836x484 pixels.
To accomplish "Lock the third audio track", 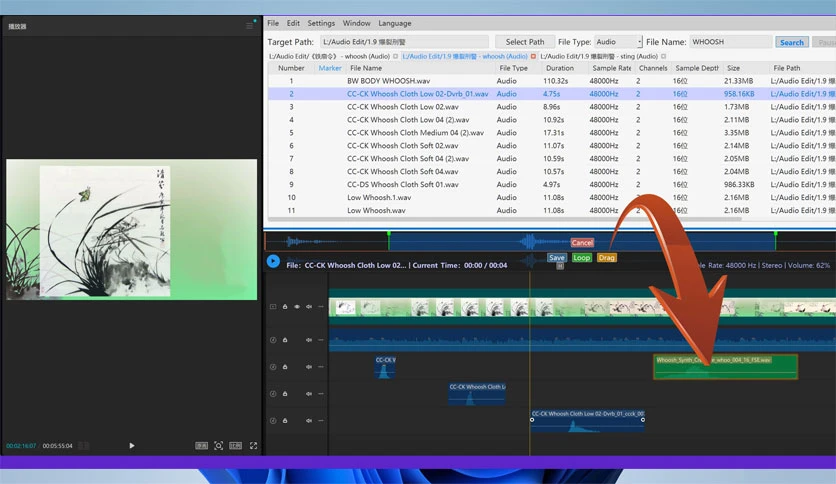I will coord(285,393).
